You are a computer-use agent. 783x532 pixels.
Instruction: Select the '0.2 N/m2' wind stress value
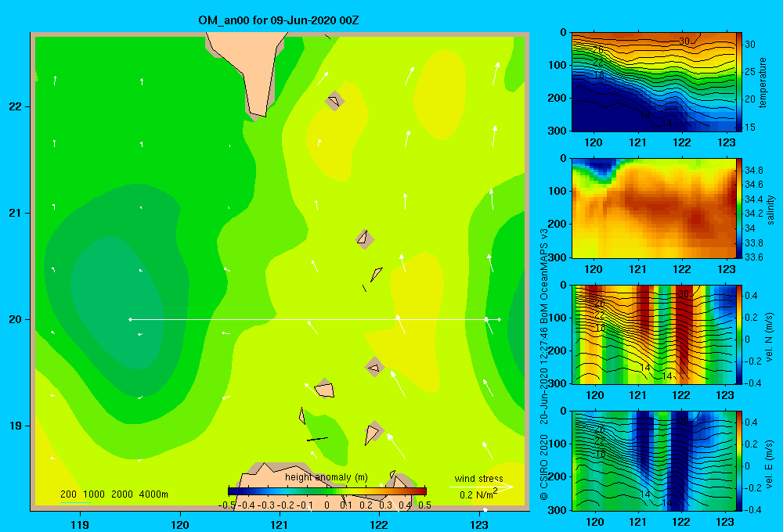tap(478, 494)
